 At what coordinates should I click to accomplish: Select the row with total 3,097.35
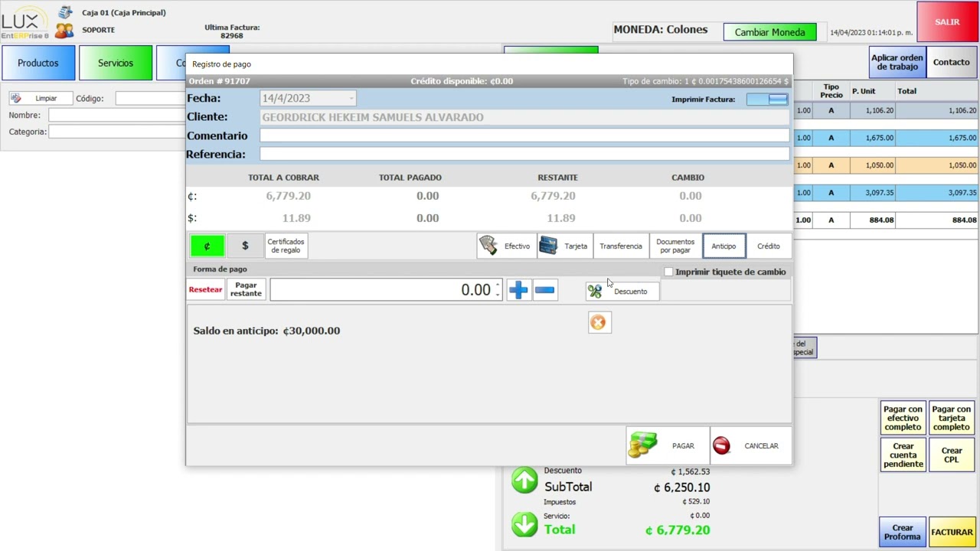(x=887, y=193)
